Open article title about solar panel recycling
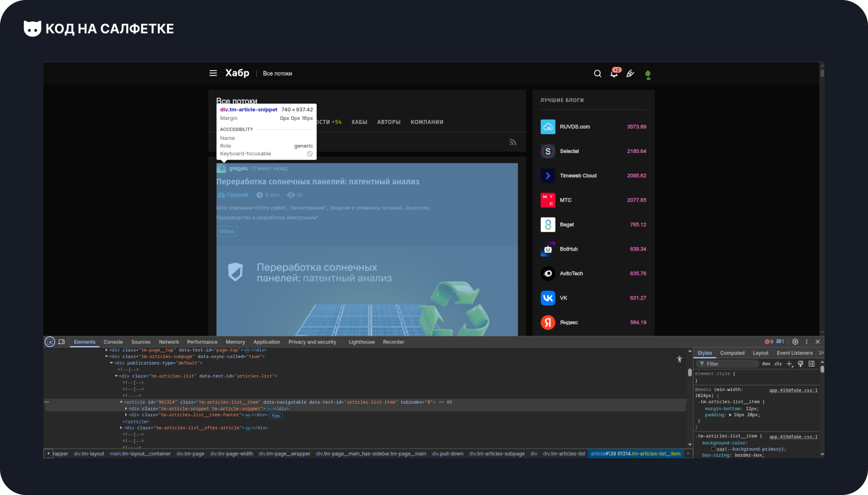 pos(317,182)
